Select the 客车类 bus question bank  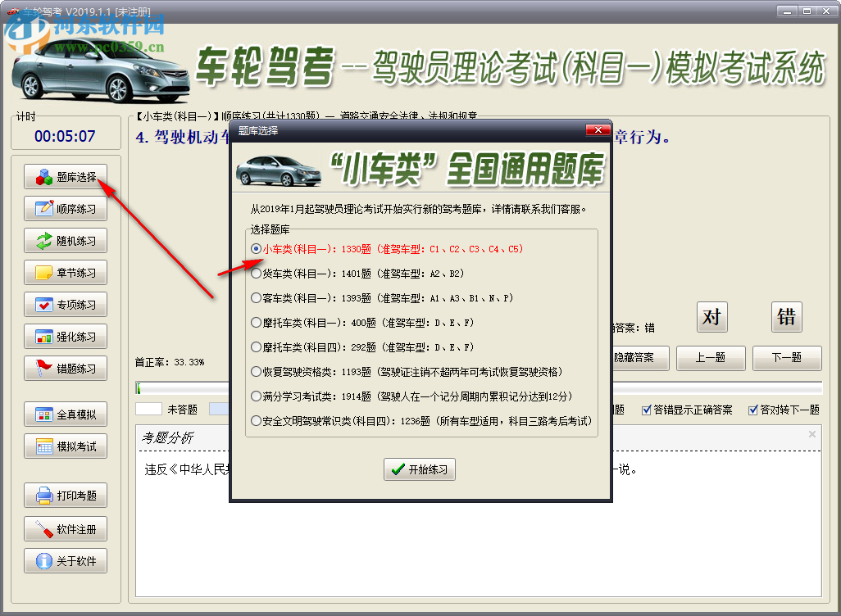[254, 297]
